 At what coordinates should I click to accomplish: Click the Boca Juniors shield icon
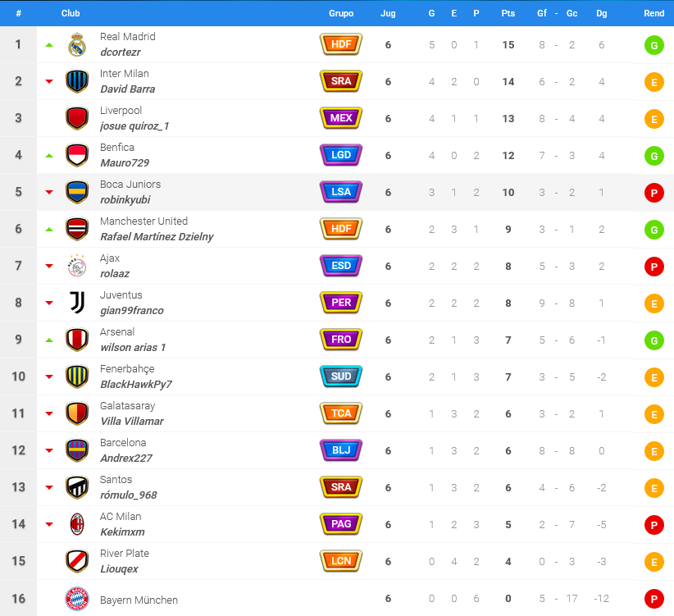tap(77, 192)
